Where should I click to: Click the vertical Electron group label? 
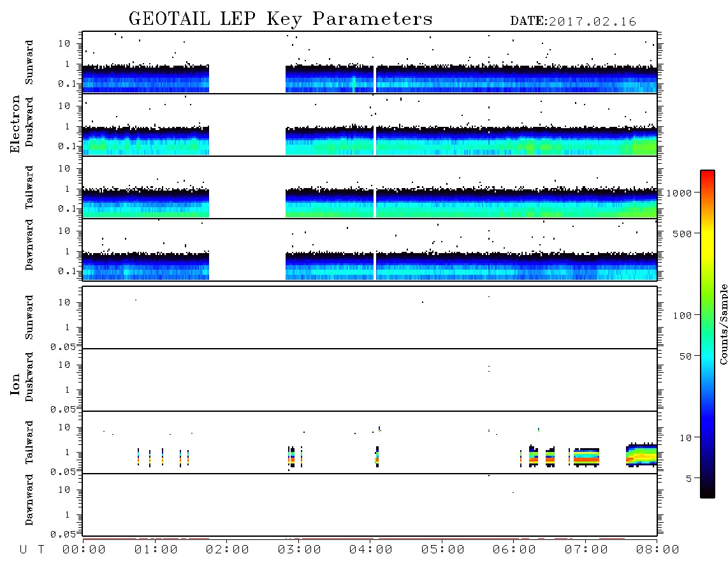(x=15, y=124)
